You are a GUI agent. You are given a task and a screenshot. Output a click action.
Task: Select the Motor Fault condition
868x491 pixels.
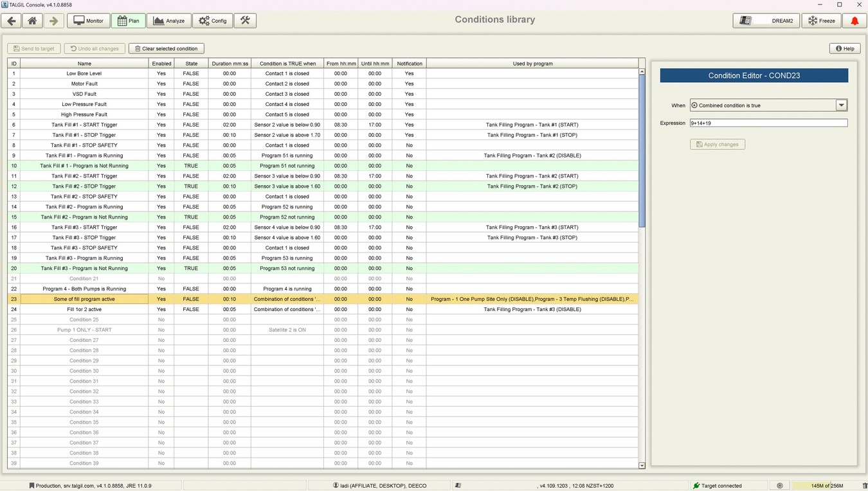pos(323,84)
